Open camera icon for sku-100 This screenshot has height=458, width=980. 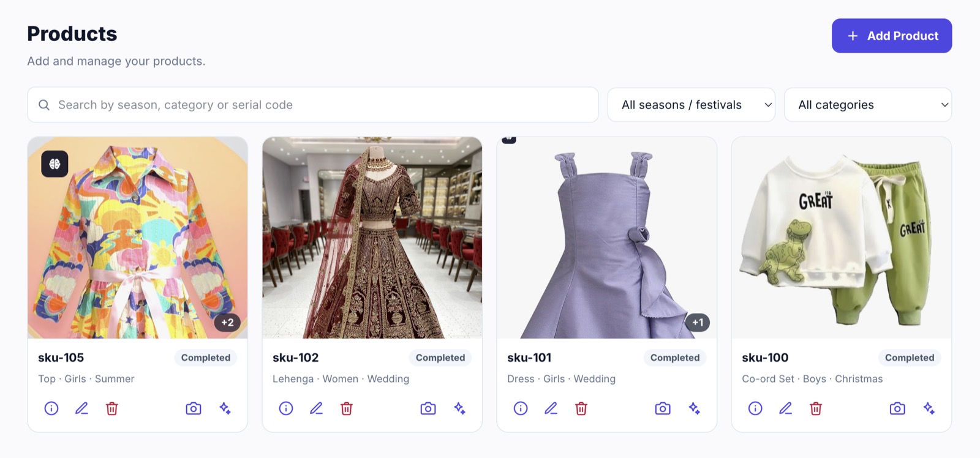[x=897, y=408]
